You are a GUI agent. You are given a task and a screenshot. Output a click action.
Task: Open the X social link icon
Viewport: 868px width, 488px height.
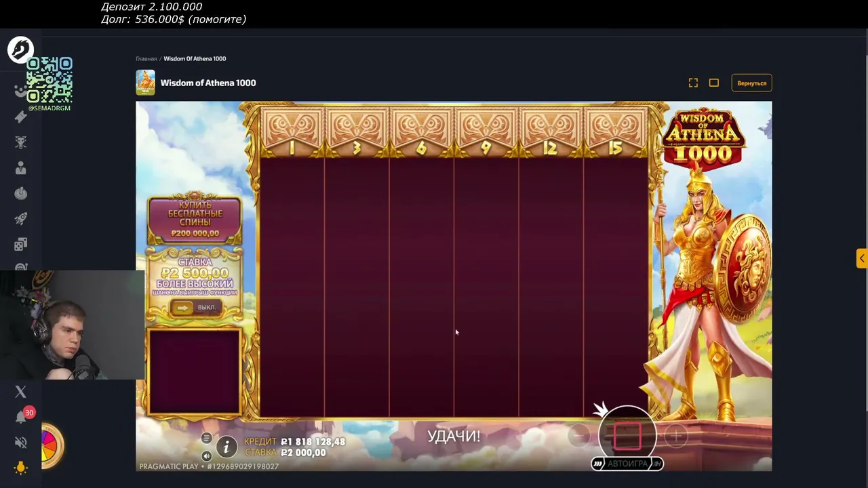[x=20, y=392]
